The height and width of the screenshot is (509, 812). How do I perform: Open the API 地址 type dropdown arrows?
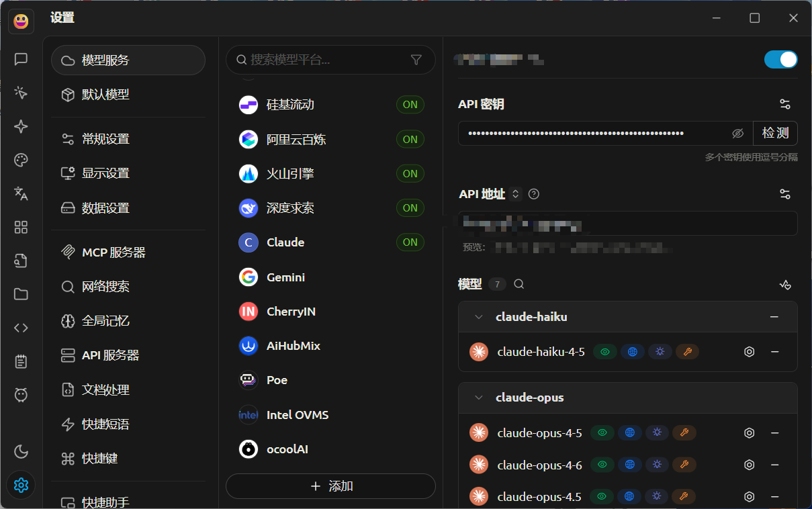click(516, 194)
